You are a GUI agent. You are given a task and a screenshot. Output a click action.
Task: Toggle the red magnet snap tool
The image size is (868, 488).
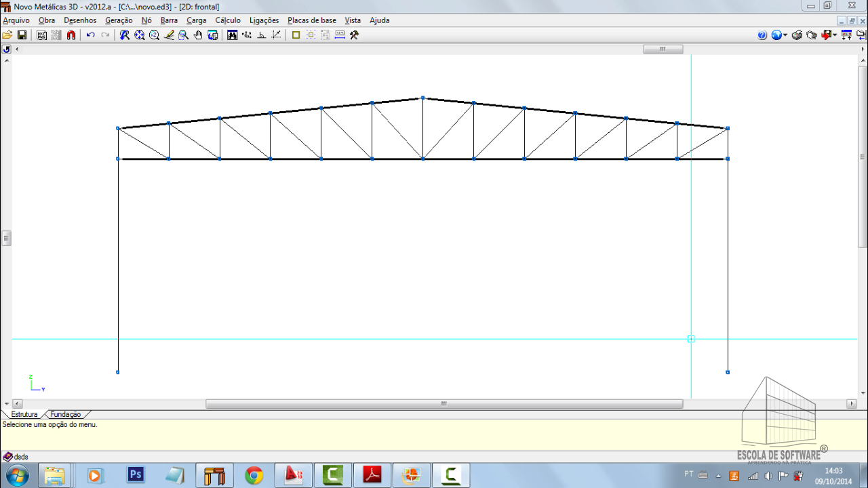[x=71, y=35]
